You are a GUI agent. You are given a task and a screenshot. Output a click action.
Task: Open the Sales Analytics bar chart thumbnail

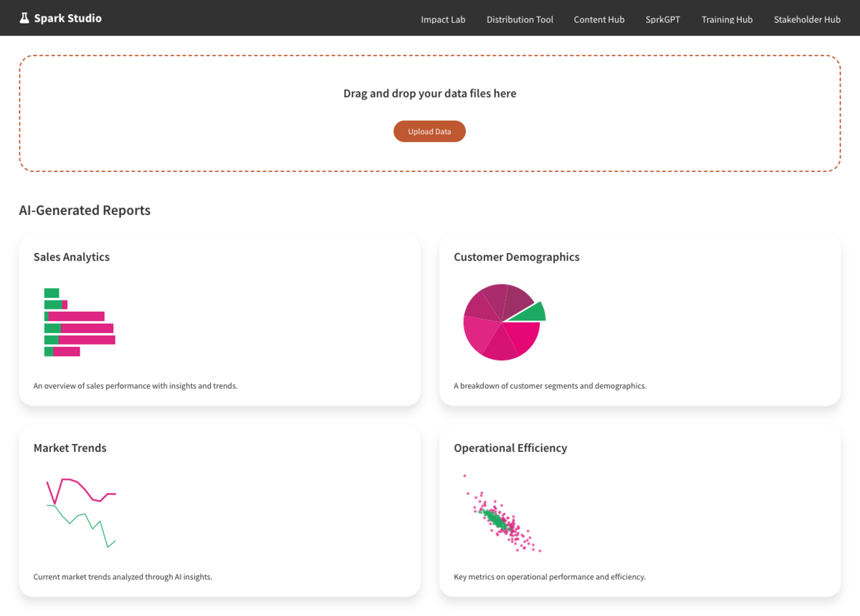click(x=80, y=322)
